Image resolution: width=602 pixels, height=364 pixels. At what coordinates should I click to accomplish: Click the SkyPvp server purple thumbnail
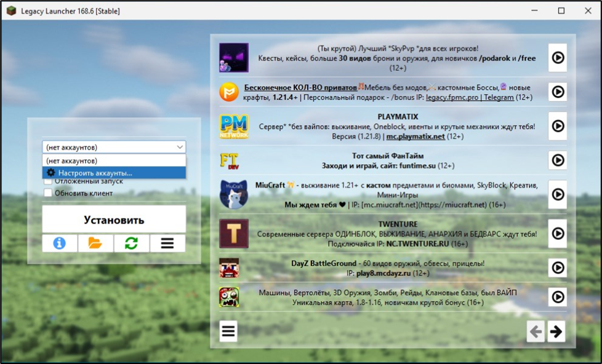234,58
